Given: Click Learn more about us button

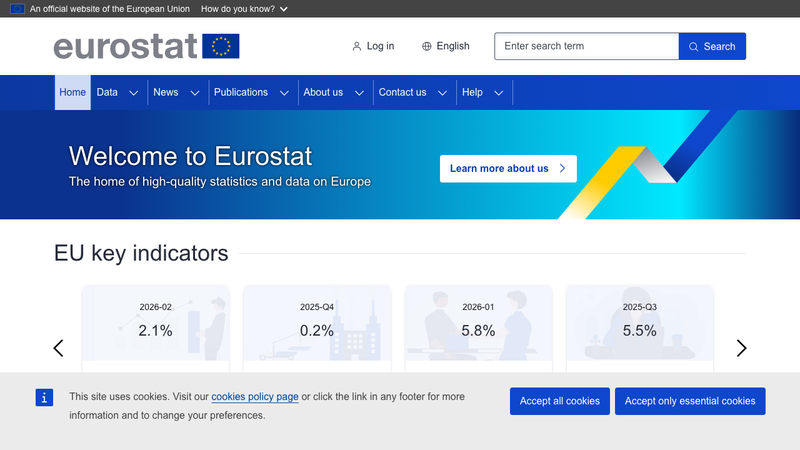Looking at the screenshot, I should point(508,168).
